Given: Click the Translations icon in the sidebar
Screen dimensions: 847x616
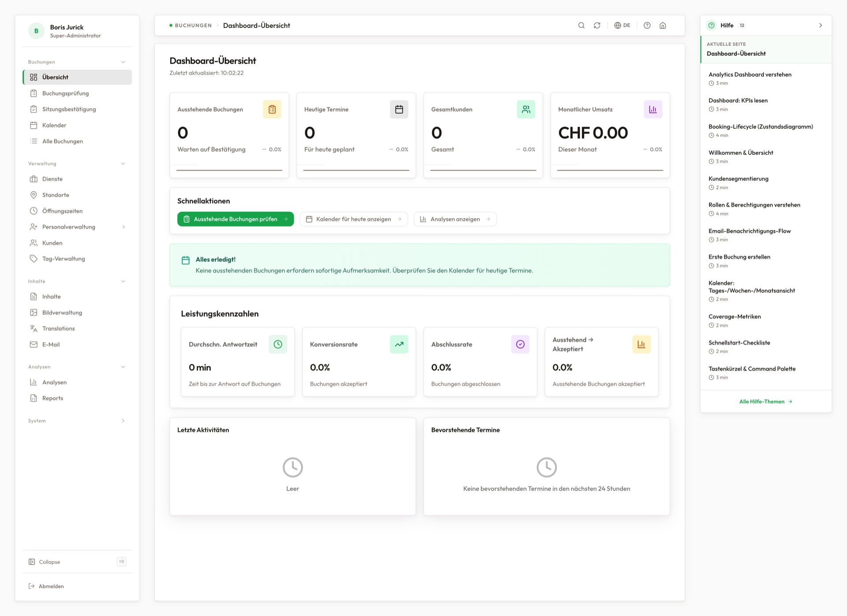Looking at the screenshot, I should [x=34, y=329].
